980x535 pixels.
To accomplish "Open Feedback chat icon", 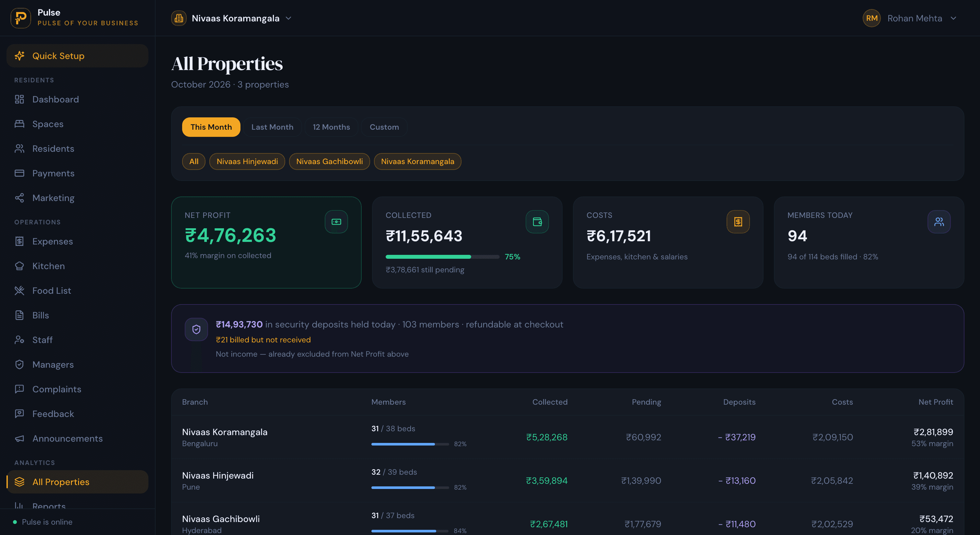I will (x=19, y=414).
